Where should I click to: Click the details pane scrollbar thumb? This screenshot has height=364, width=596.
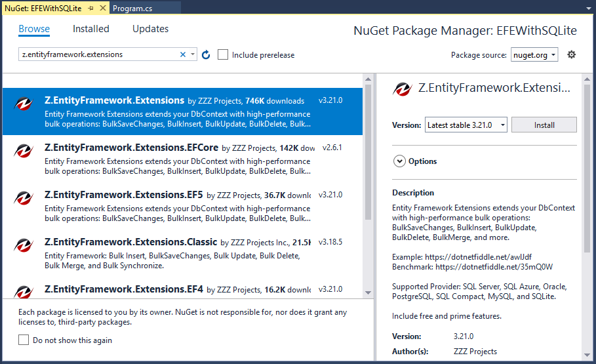click(587, 169)
